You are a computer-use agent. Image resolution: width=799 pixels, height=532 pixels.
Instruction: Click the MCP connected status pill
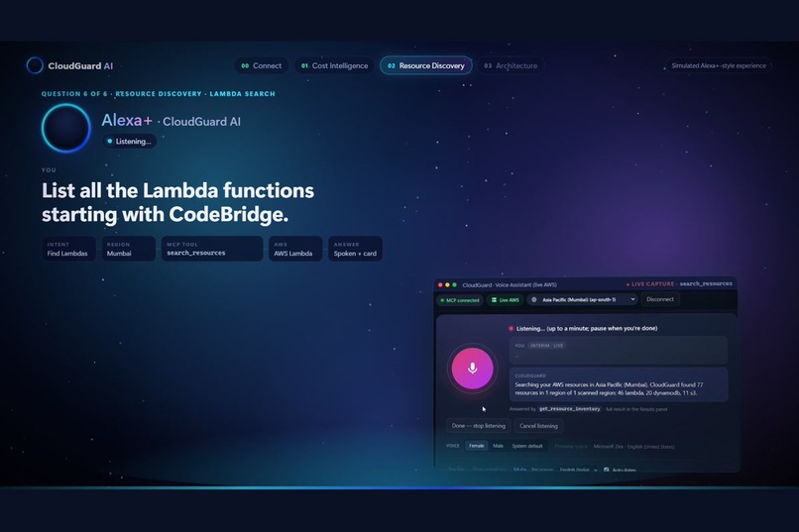click(460, 300)
